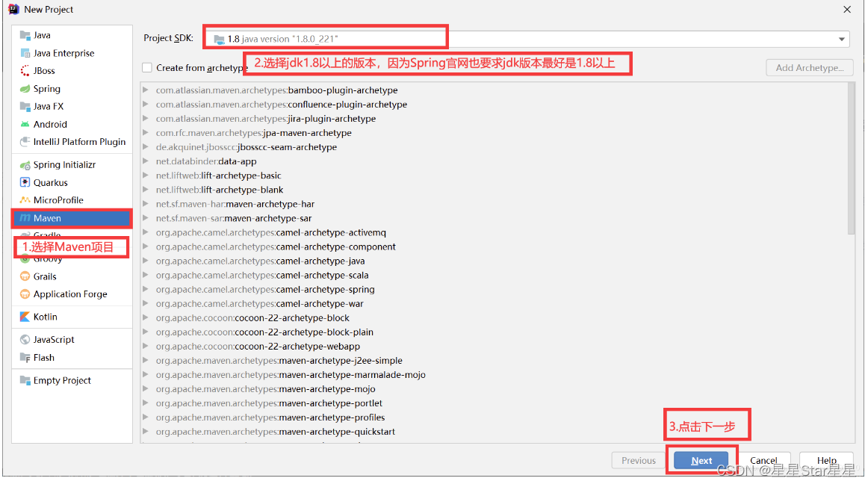This screenshot has width=868, height=484.
Task: Select camel-archetype-spring row
Action: pos(493,290)
